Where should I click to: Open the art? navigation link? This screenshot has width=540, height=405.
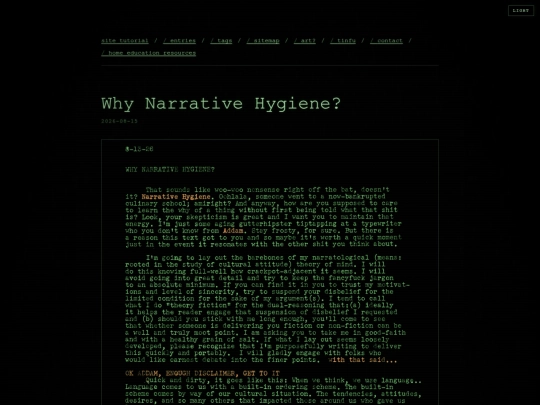point(305,41)
